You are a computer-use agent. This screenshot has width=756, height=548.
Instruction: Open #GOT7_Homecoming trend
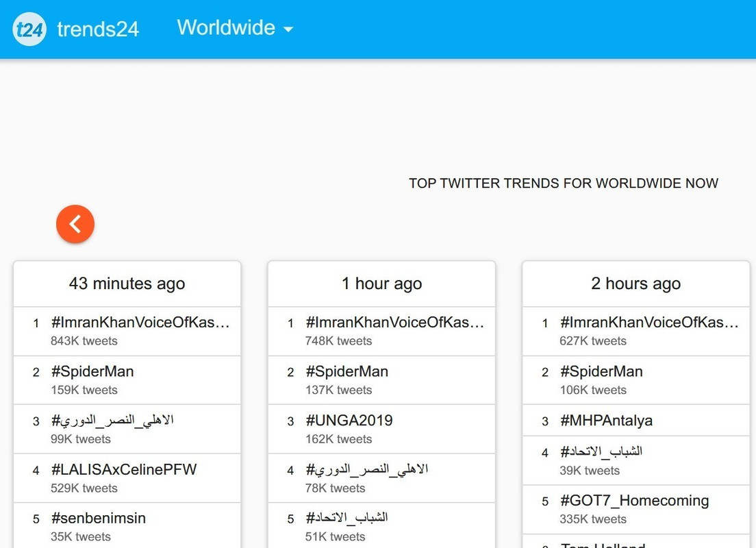pos(635,500)
